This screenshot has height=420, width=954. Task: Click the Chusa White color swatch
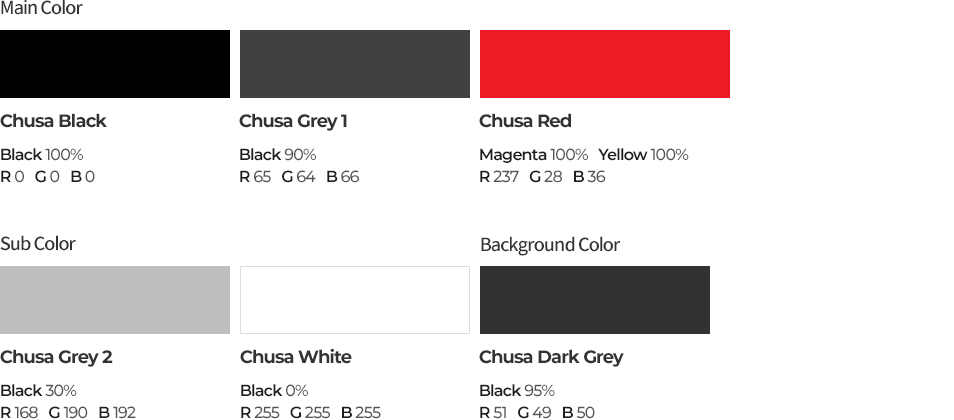pos(355,300)
